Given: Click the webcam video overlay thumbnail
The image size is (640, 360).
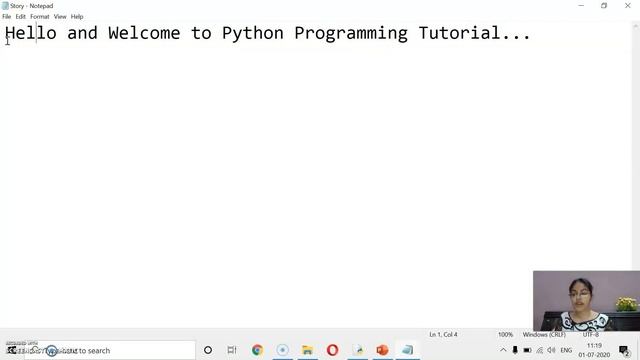Looking at the screenshot, I should (x=587, y=301).
